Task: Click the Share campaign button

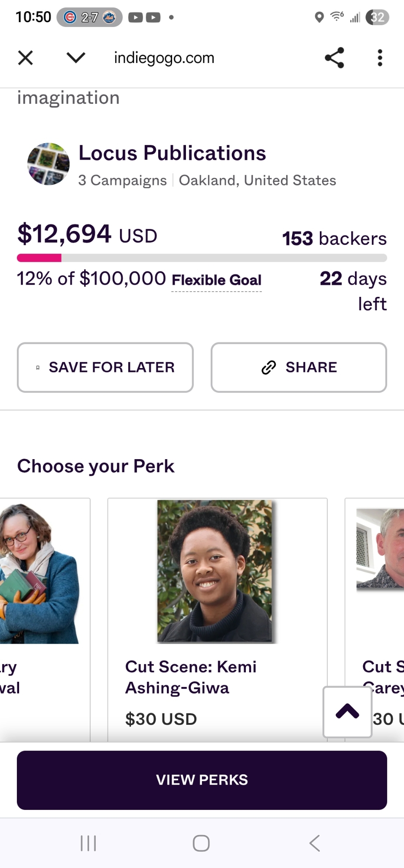Action: tap(299, 368)
